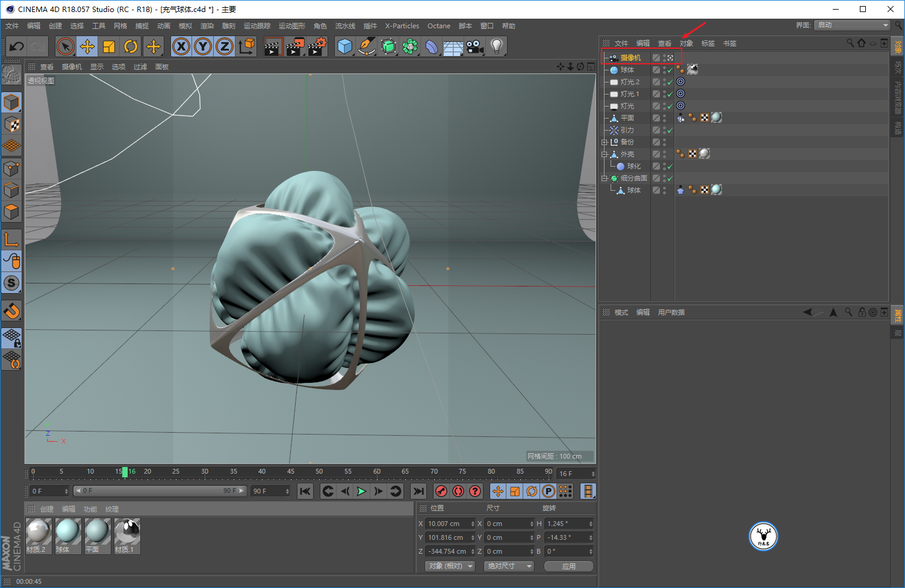Viewport: 905px width, 588px height.
Task: Click the Render View clapperboard icon
Action: tap(273, 46)
